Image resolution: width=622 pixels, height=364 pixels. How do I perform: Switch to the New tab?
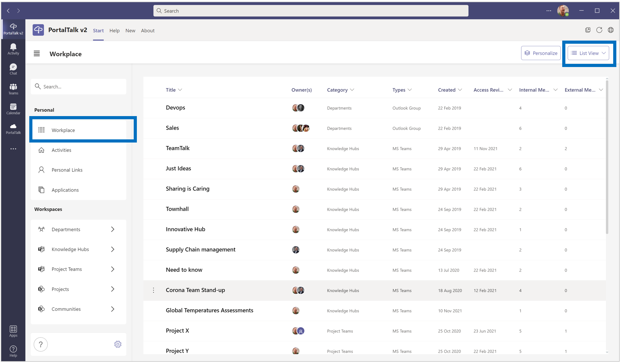coord(130,31)
